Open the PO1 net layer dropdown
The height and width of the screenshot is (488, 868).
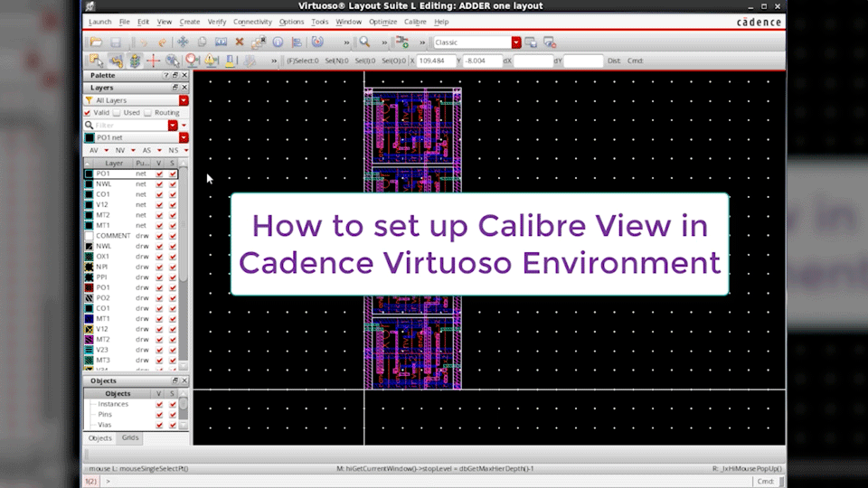(x=184, y=137)
